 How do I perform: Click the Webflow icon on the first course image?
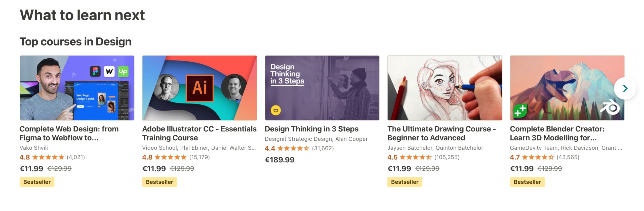pyautogui.click(x=109, y=71)
